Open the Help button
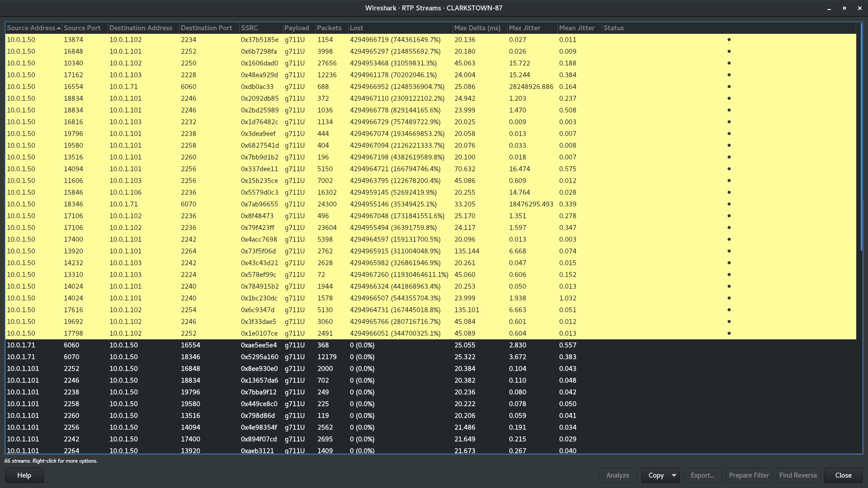 coord(24,475)
